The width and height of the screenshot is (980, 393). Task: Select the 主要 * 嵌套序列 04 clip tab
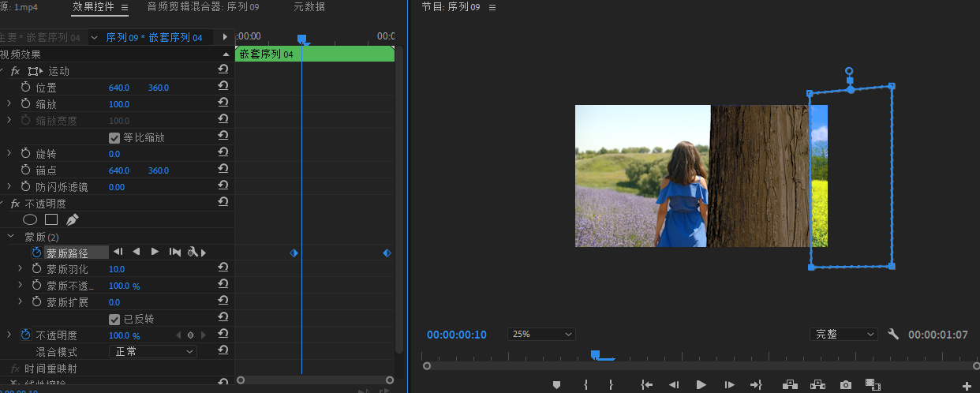tap(39, 37)
